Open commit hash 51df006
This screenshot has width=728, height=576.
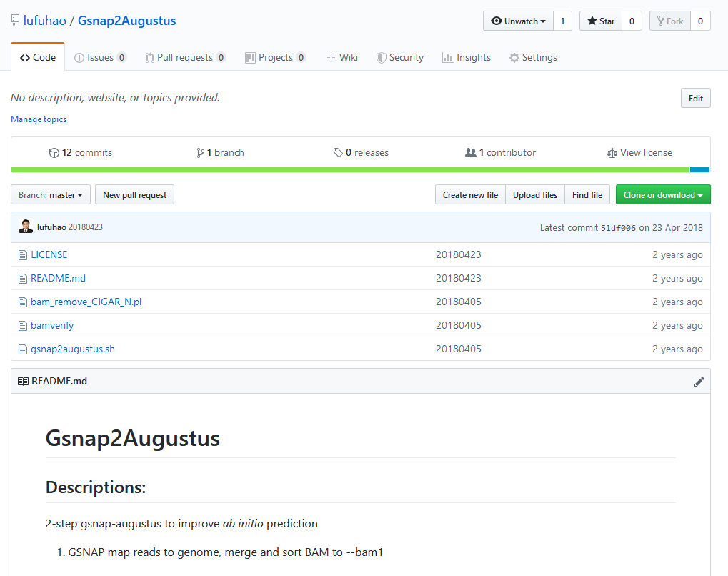[618, 227]
